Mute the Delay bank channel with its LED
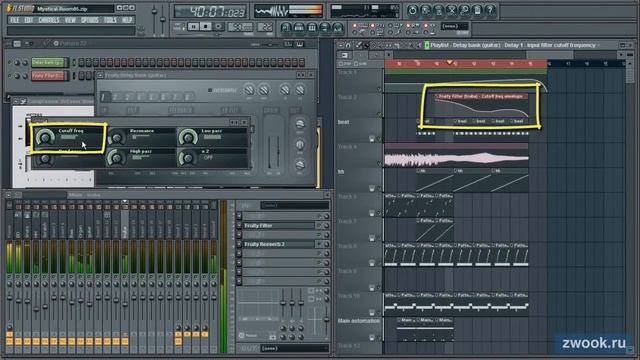Viewport: 640px width, 360px height. pyautogui.click(x=10, y=62)
